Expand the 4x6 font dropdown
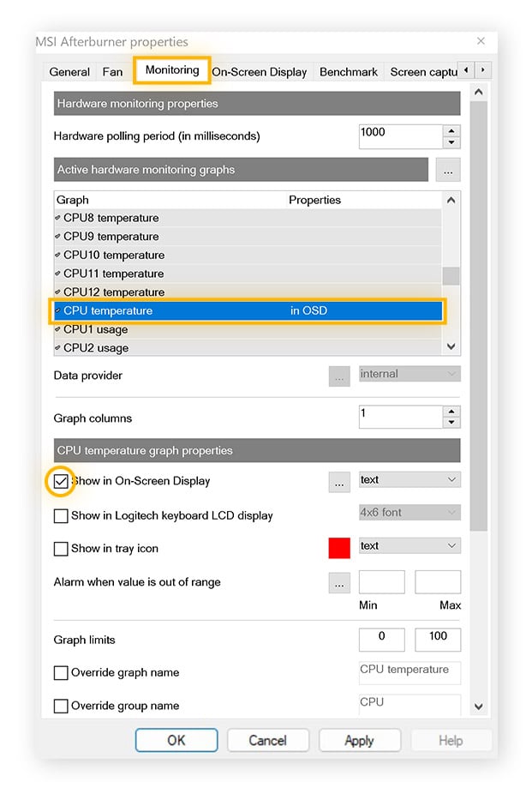Image resolution: width=532 pixels, height=794 pixels. point(409,512)
